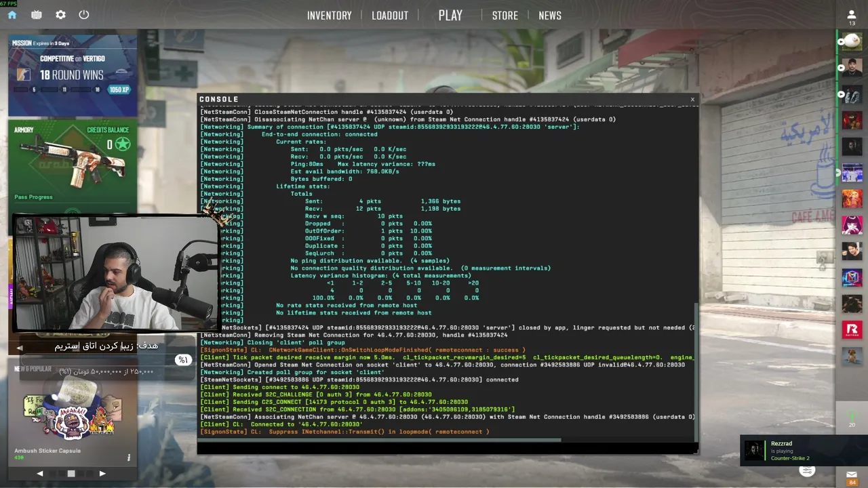Open the Settings gear menu
This screenshot has height=488, width=868.
pos(60,15)
